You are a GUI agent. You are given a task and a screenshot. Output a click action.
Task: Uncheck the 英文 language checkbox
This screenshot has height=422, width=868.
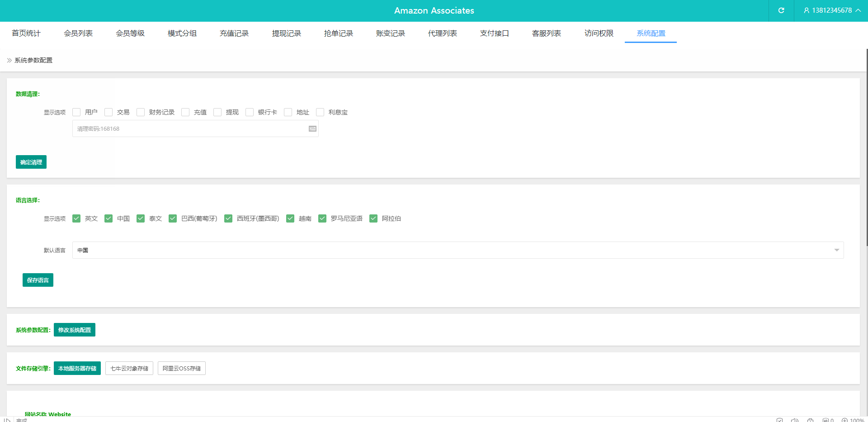click(76, 218)
